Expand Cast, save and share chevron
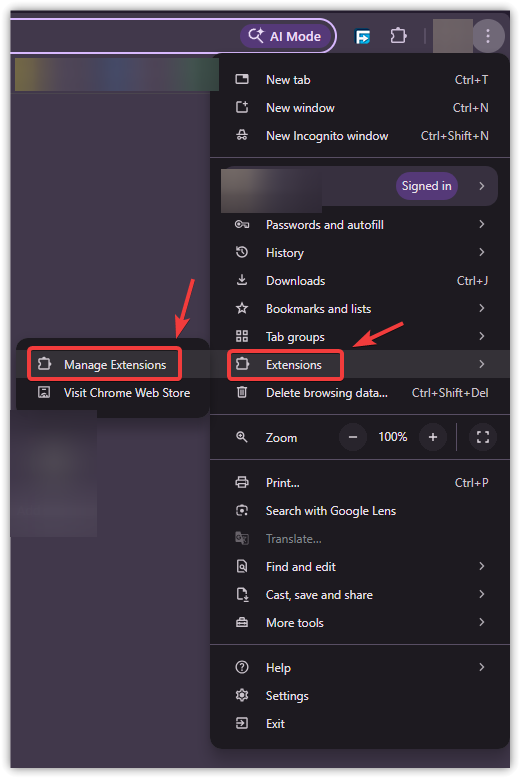 pos(482,594)
